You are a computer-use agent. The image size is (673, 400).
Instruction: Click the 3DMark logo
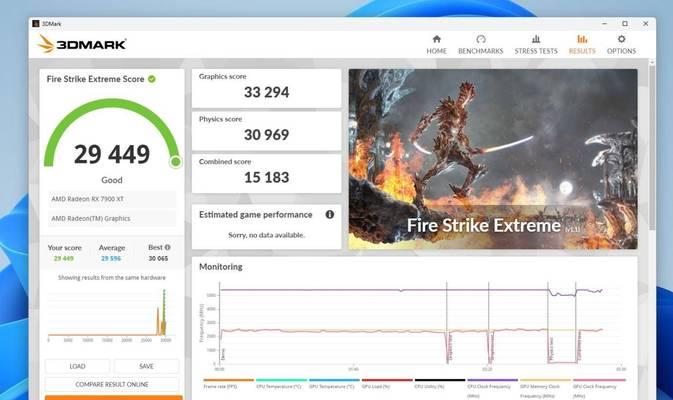coord(82,44)
